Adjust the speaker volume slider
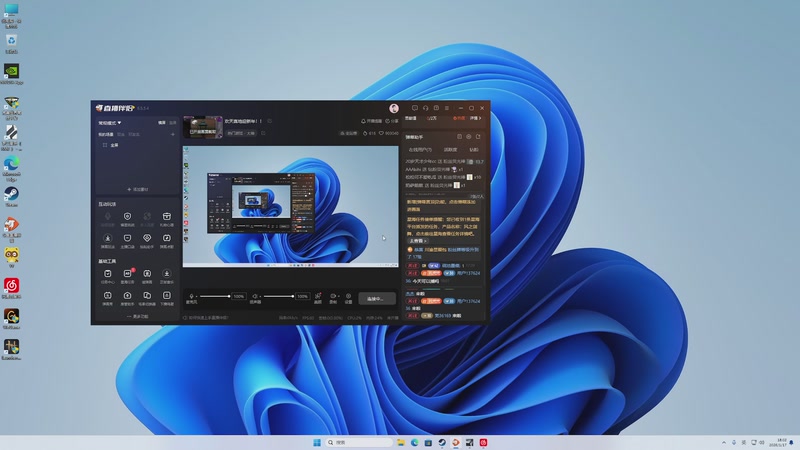 point(278,296)
